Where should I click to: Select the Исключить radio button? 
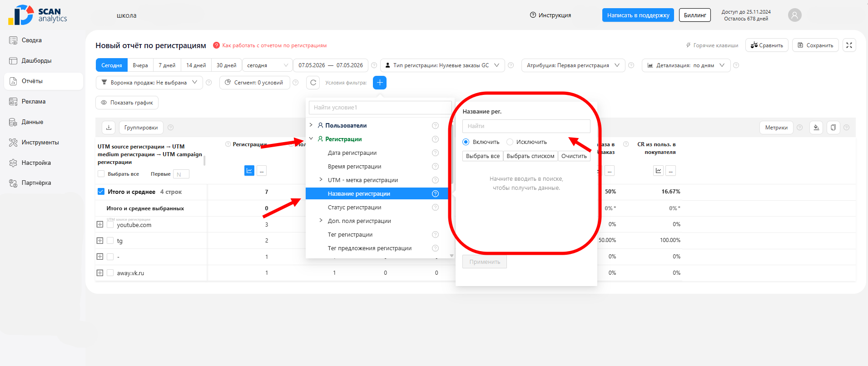point(510,142)
